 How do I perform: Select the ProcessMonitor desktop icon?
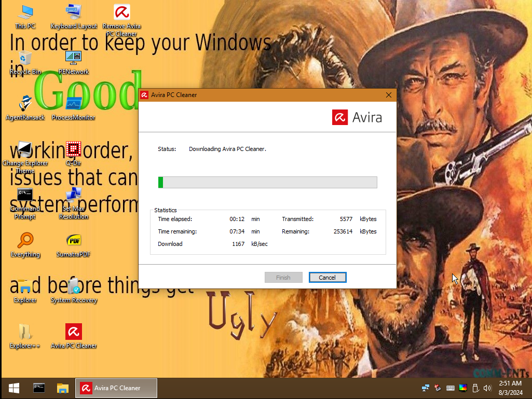74,108
